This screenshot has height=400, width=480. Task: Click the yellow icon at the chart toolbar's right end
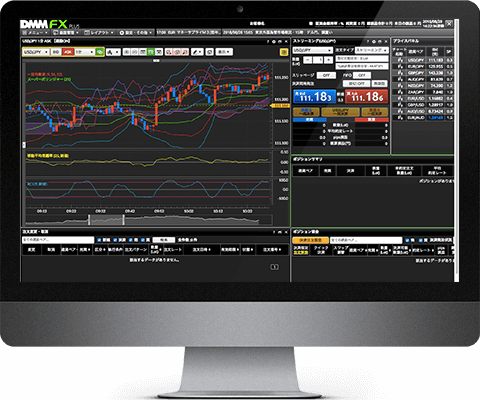(x=284, y=52)
